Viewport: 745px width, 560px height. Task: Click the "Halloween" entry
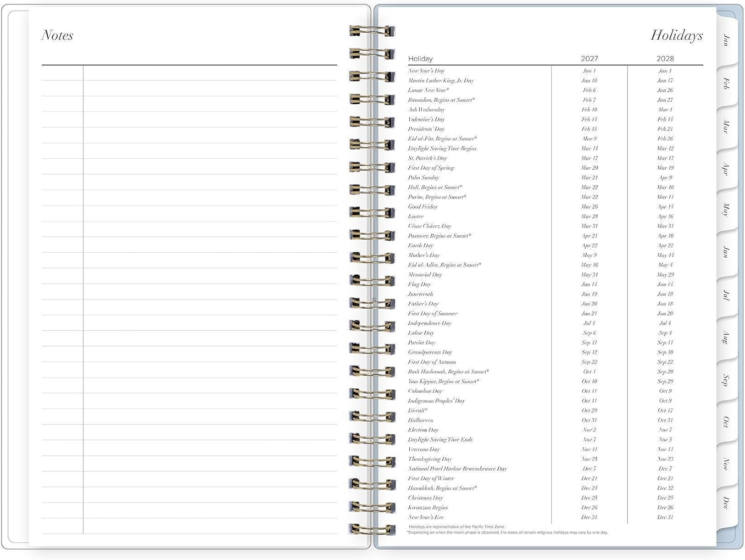tap(420, 420)
